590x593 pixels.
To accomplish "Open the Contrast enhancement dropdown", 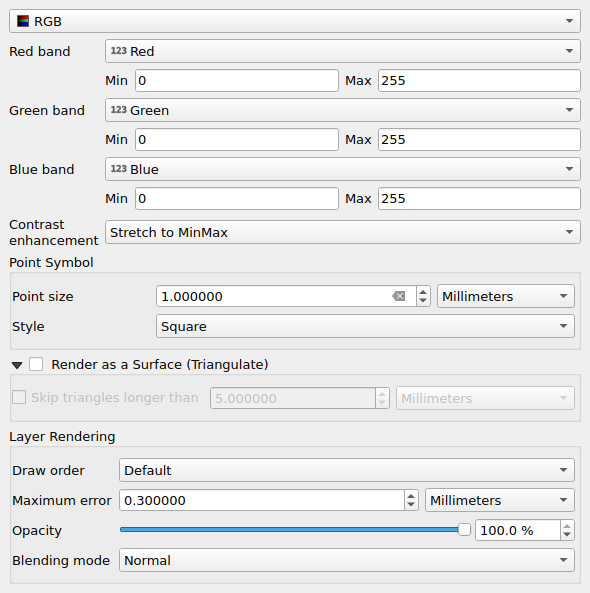I will point(343,232).
